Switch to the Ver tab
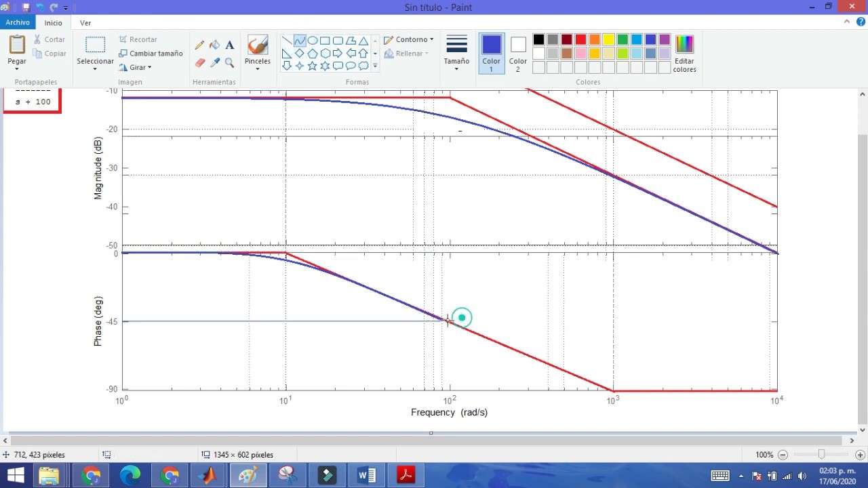Screen dimensions: 868x488 click(x=85, y=22)
